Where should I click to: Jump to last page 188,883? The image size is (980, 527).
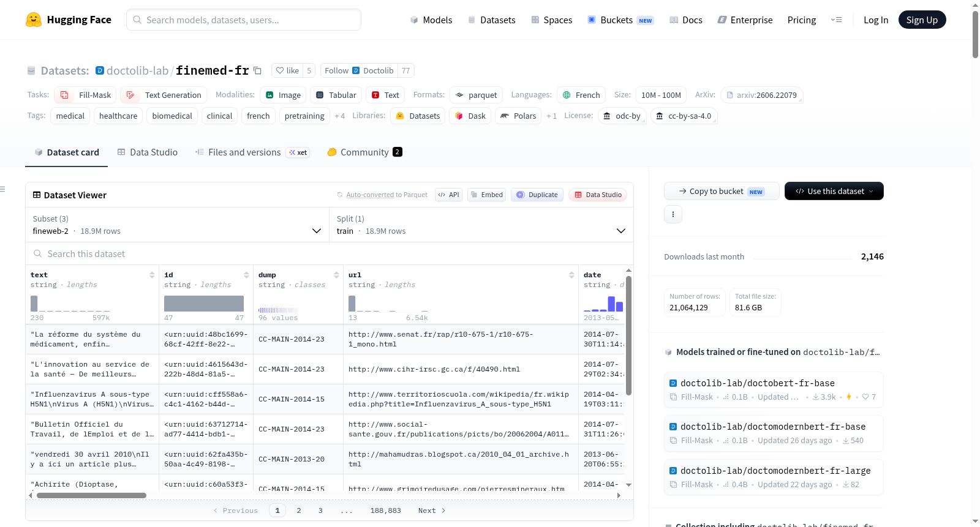[x=385, y=510]
